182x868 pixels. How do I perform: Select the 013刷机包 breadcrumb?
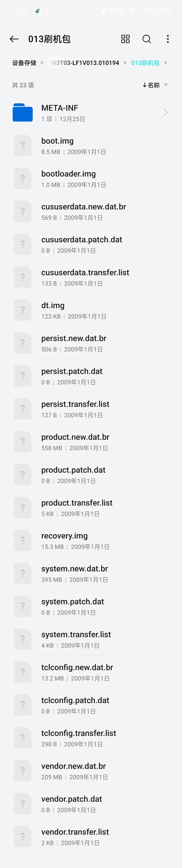tap(145, 63)
